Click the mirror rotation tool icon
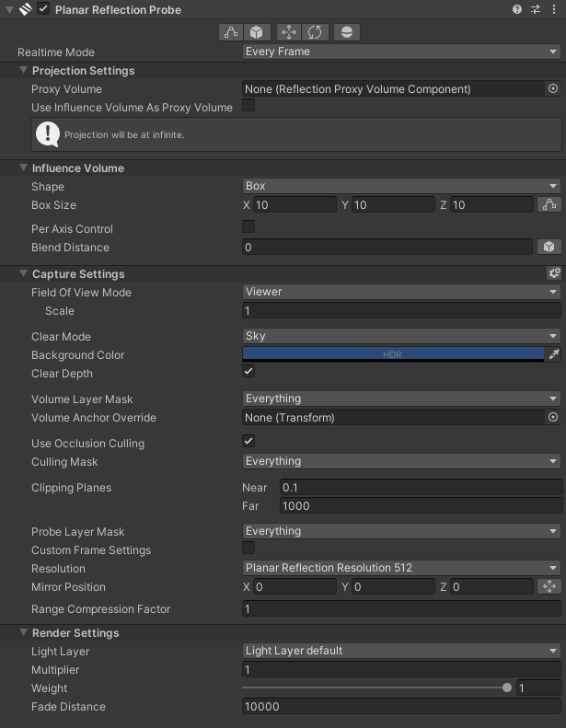The height and width of the screenshot is (728, 566). coord(315,32)
